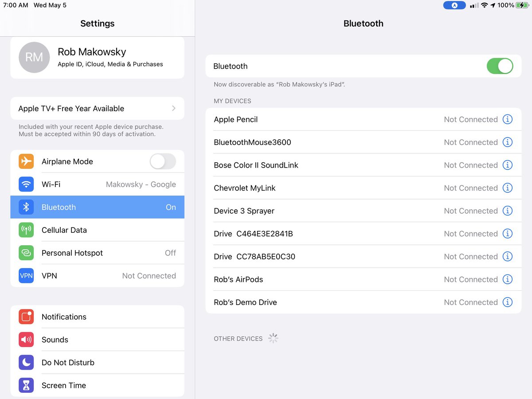This screenshot has height=399, width=532.
Task: Open Rob Makowsky Apple ID account
Action: click(x=98, y=58)
